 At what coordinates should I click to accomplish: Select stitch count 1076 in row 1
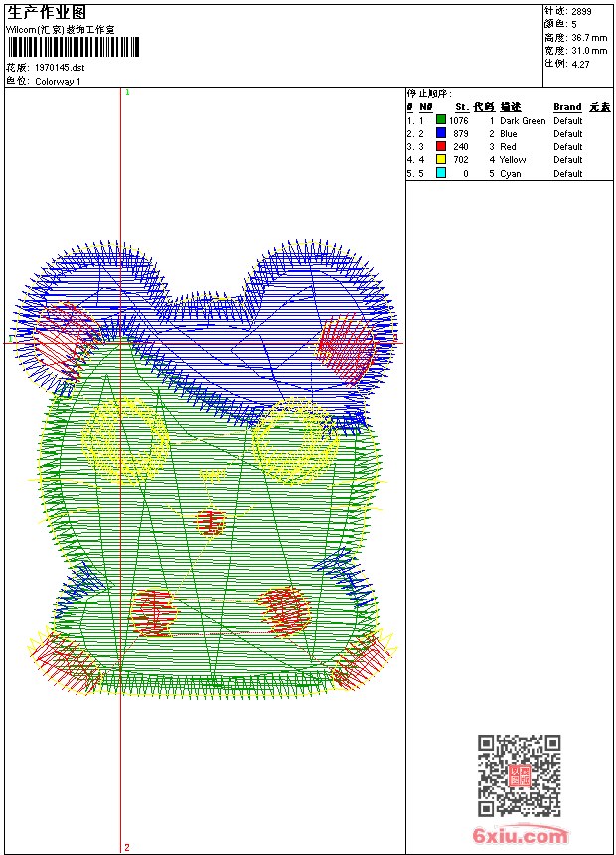458,121
